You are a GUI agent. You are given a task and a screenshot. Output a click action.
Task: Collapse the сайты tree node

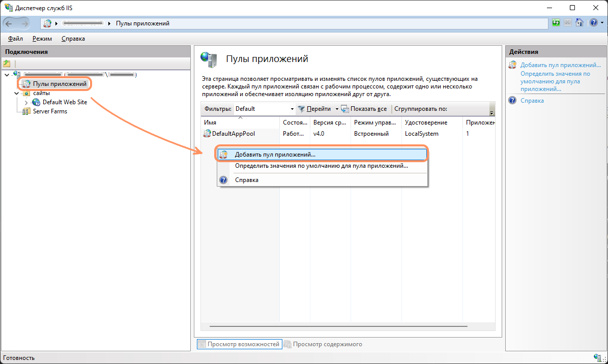click(x=16, y=93)
